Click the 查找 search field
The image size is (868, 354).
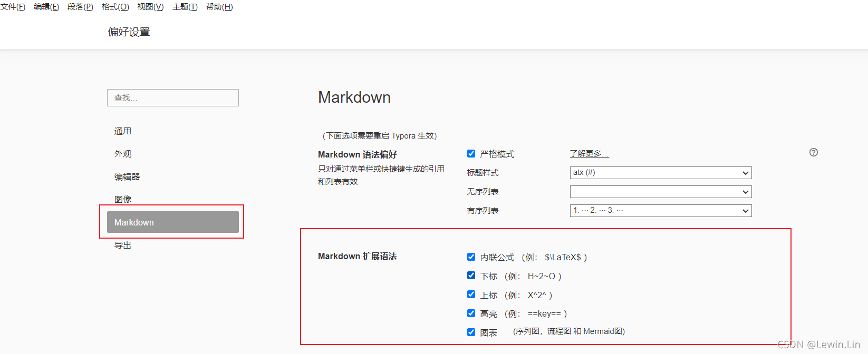[173, 97]
